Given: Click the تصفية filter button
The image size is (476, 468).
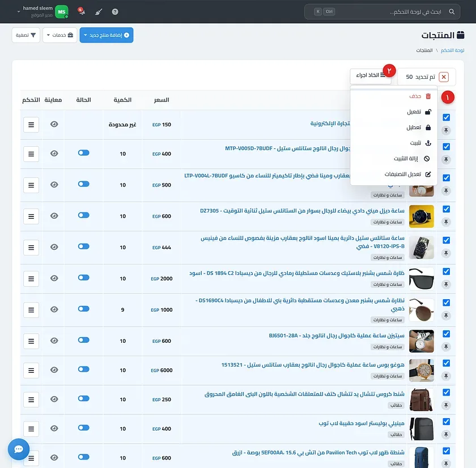Looking at the screenshot, I should pos(26,35).
